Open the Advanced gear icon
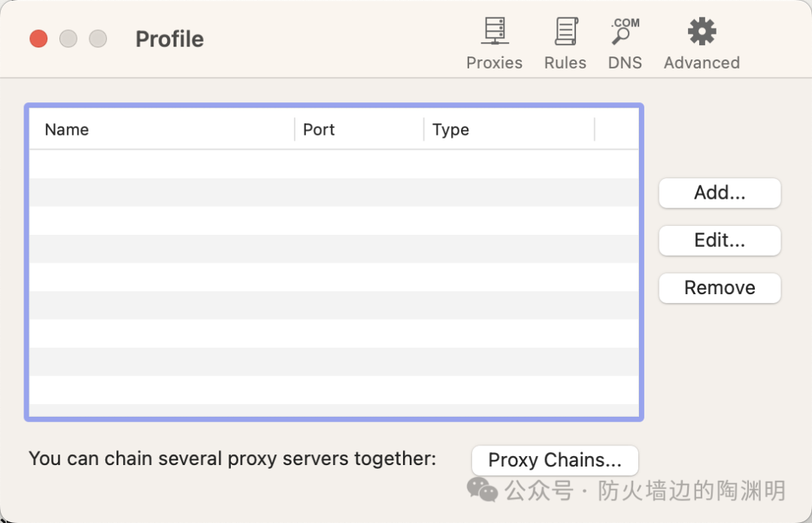 (x=701, y=32)
